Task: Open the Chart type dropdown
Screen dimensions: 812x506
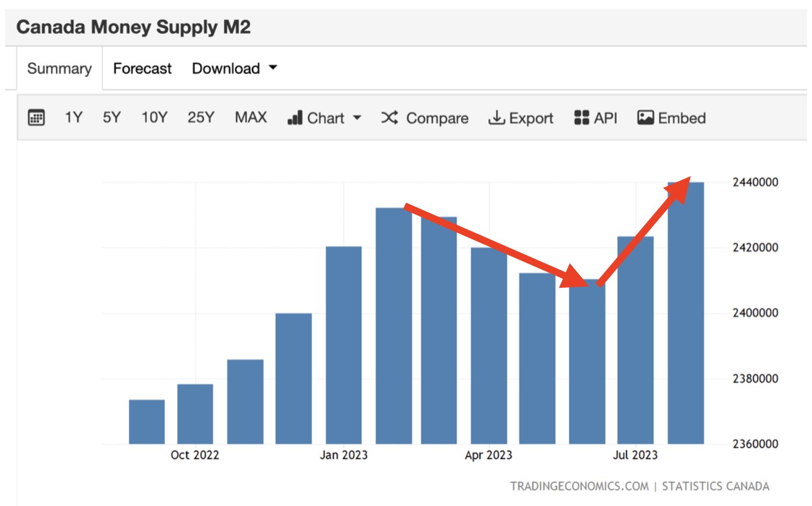Action: (x=324, y=118)
